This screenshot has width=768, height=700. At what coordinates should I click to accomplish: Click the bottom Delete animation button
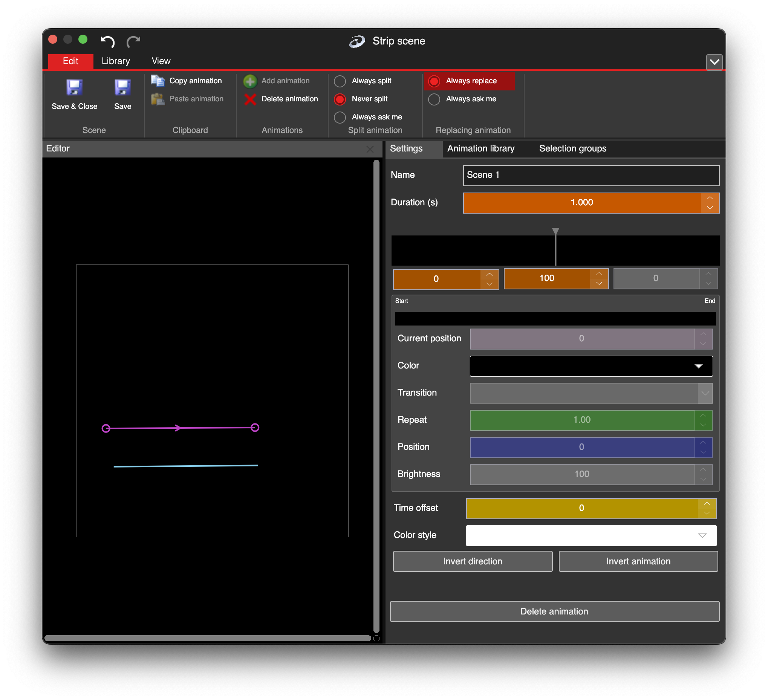click(554, 611)
